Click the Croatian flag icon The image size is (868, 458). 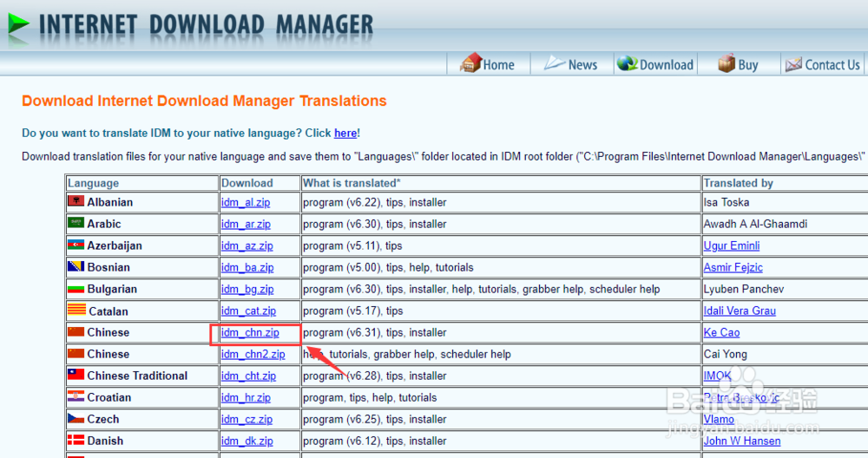76,396
